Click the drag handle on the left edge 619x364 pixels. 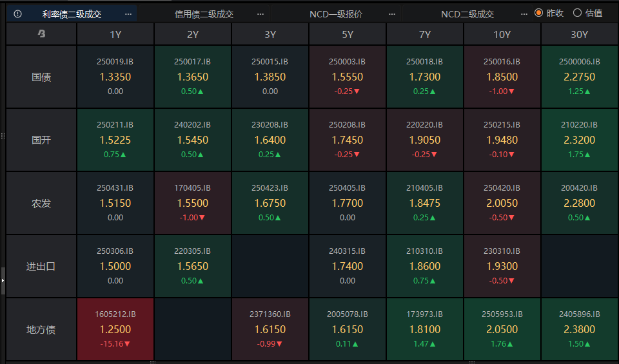point(3,136)
